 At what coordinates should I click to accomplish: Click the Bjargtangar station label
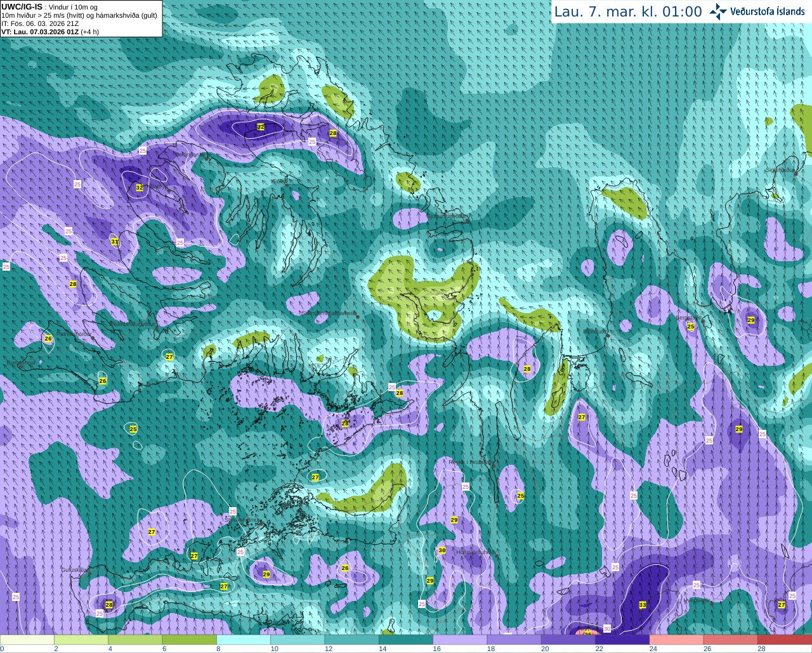[21, 363]
